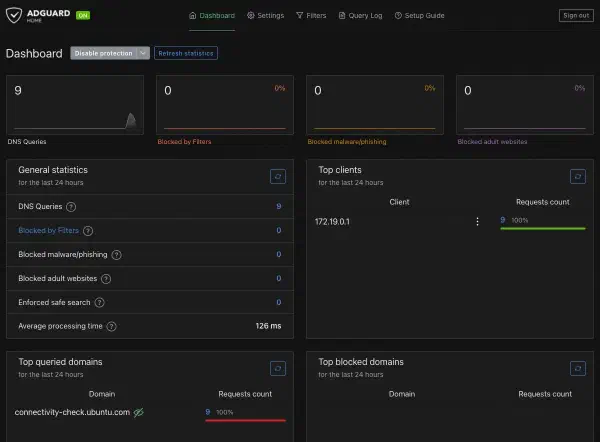Image resolution: width=600 pixels, height=442 pixels.
Task: Click the request count for connectivity-check.ubuntu.com
Action: click(207, 412)
